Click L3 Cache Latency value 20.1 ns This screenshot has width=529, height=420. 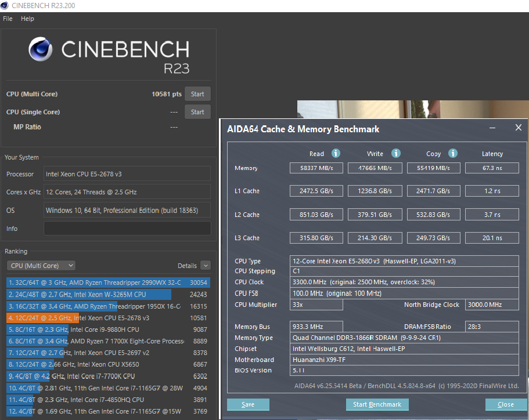point(492,238)
